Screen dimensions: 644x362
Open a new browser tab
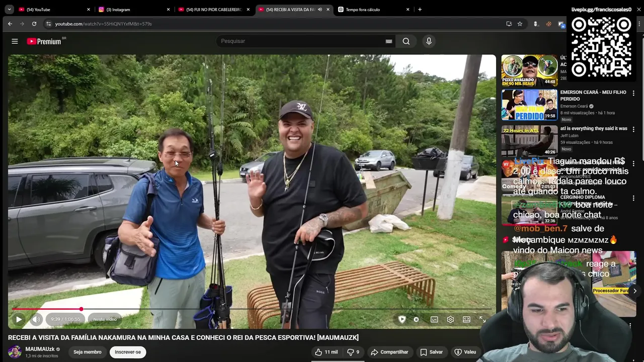(x=420, y=10)
